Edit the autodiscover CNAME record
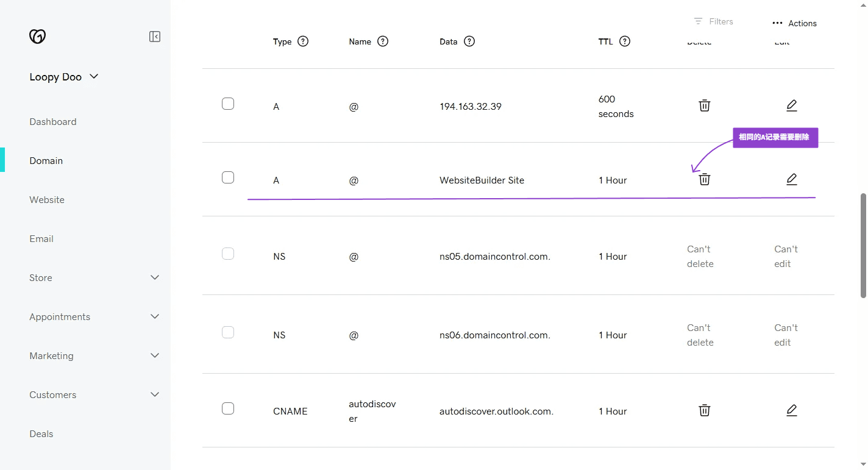The height and width of the screenshot is (470, 868). coord(791,410)
